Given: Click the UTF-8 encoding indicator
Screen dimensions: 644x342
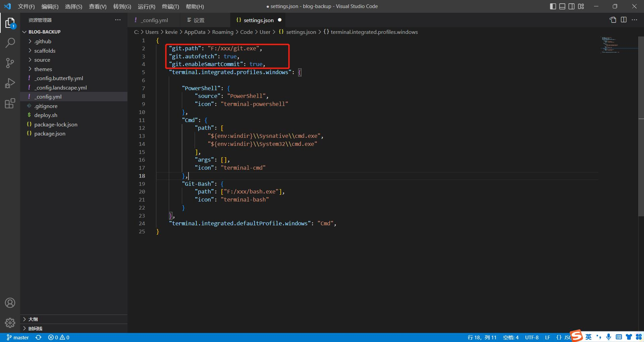Looking at the screenshot, I should pos(532,337).
